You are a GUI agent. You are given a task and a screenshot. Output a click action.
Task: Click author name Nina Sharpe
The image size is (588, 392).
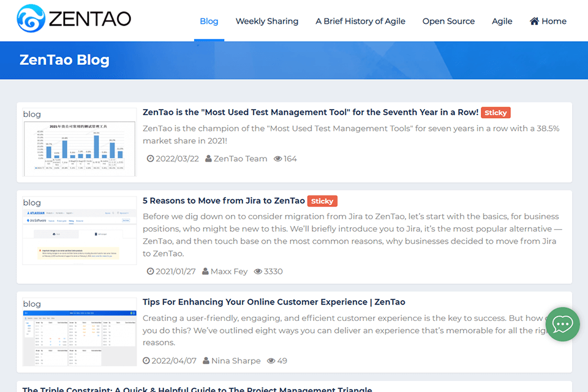pos(236,361)
